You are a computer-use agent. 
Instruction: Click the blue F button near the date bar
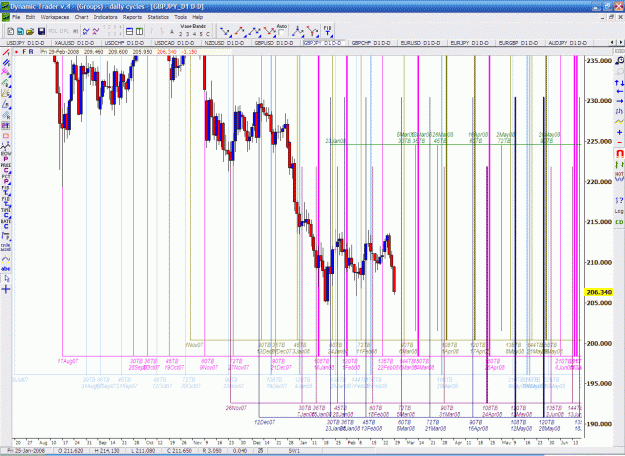point(24,52)
